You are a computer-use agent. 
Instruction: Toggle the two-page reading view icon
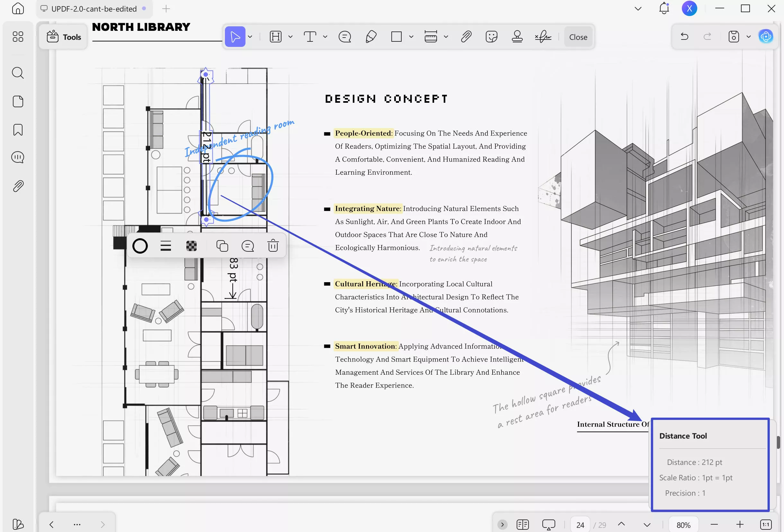coord(522,524)
